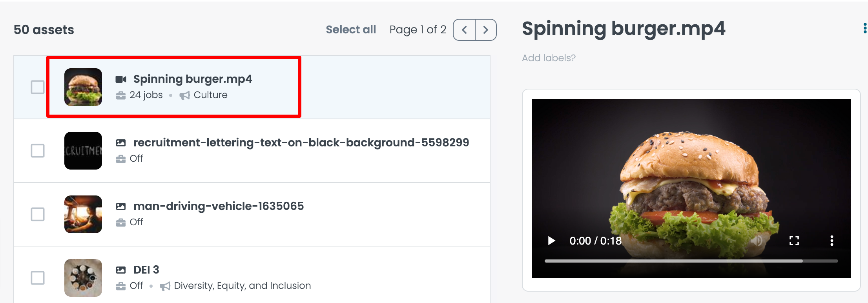
Task: Mute the video volume icon
Action: tap(757, 241)
